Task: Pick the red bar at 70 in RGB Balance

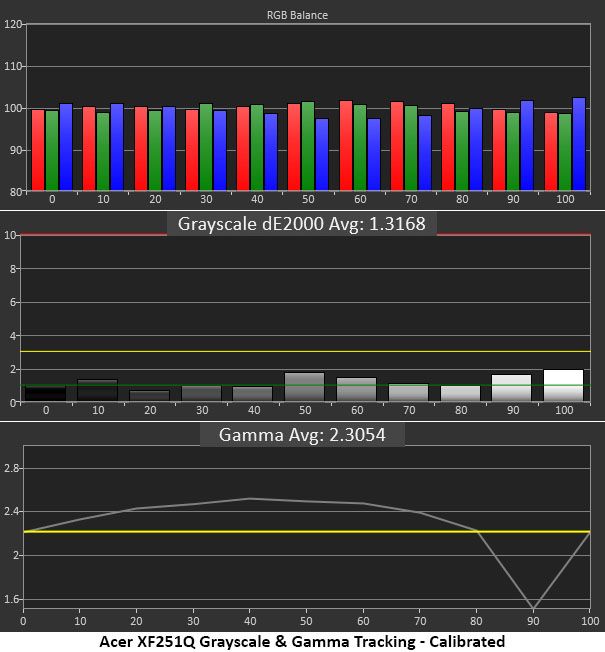Action: [397, 146]
